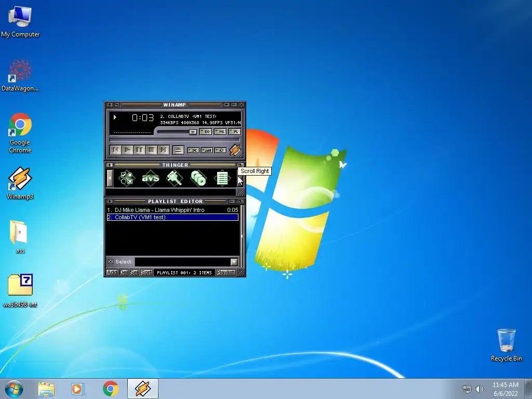Open file with the eject button

pyautogui.click(x=178, y=150)
